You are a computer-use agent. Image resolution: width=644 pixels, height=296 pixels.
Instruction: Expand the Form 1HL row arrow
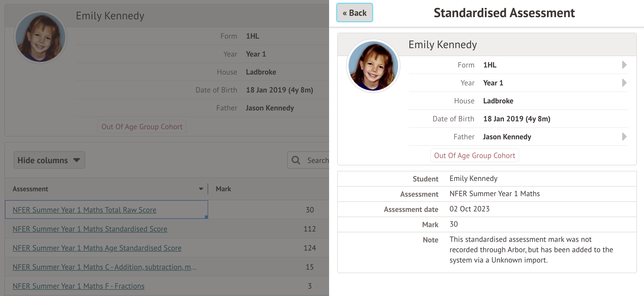click(624, 65)
